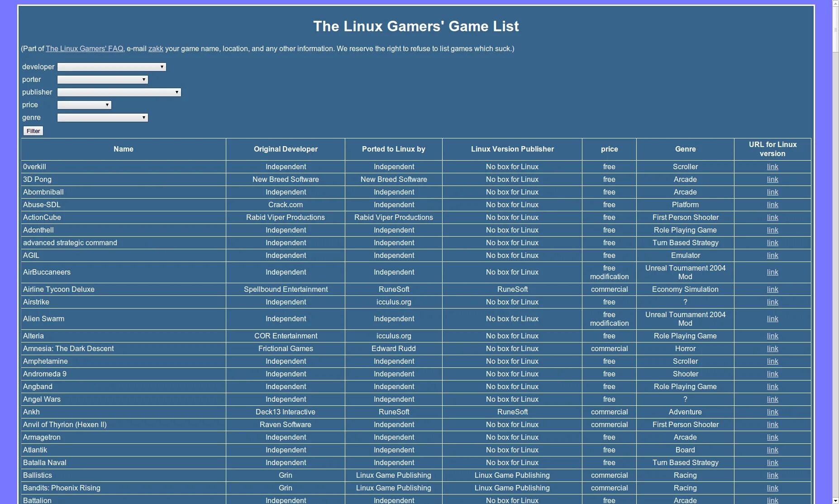
Task: Select the 'Emulator' genre cell
Action: coord(685,256)
